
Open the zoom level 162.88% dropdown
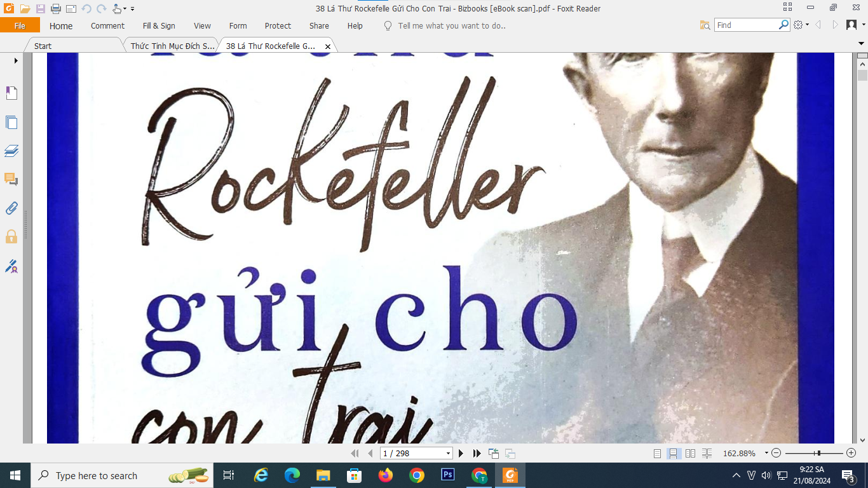point(766,453)
